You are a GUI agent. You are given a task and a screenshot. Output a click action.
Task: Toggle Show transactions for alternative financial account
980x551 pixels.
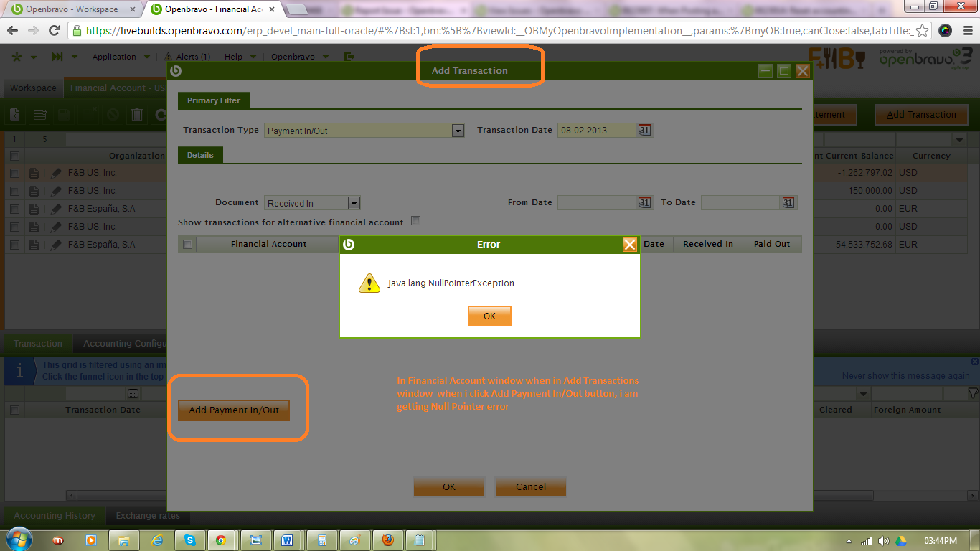[x=415, y=221]
